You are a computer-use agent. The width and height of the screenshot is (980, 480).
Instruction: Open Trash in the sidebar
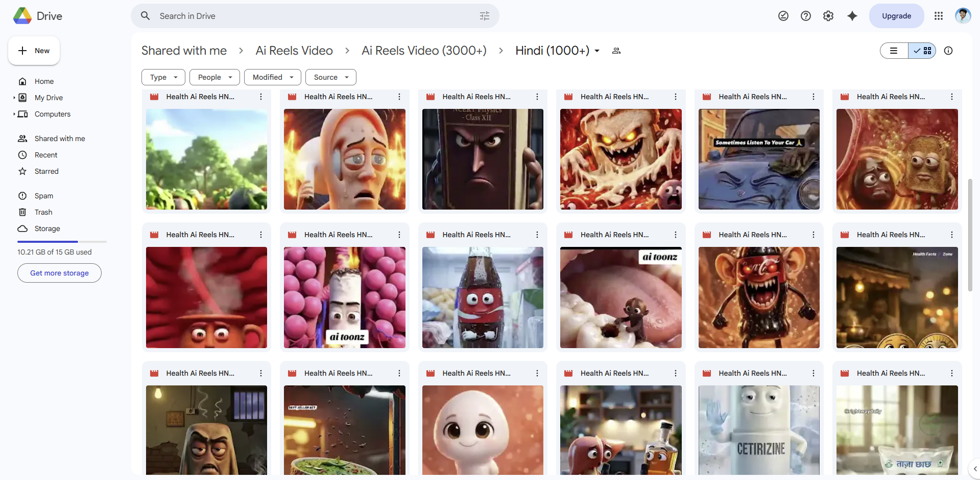coord(43,212)
